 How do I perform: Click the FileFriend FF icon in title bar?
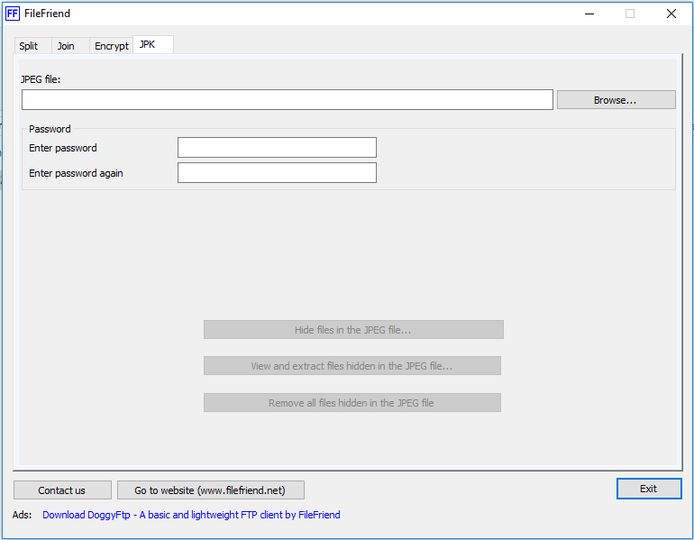tap(12, 14)
